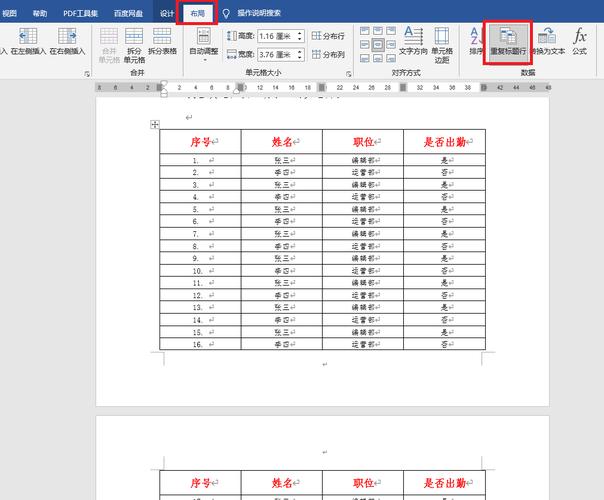The image size is (604, 500).
Task: Decrease row height with down arrow
Action: click(300, 39)
